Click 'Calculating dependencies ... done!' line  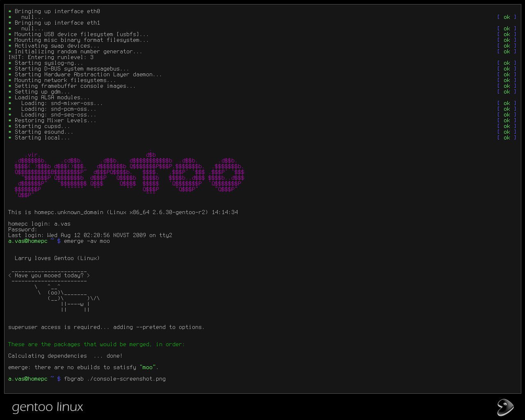66,356
